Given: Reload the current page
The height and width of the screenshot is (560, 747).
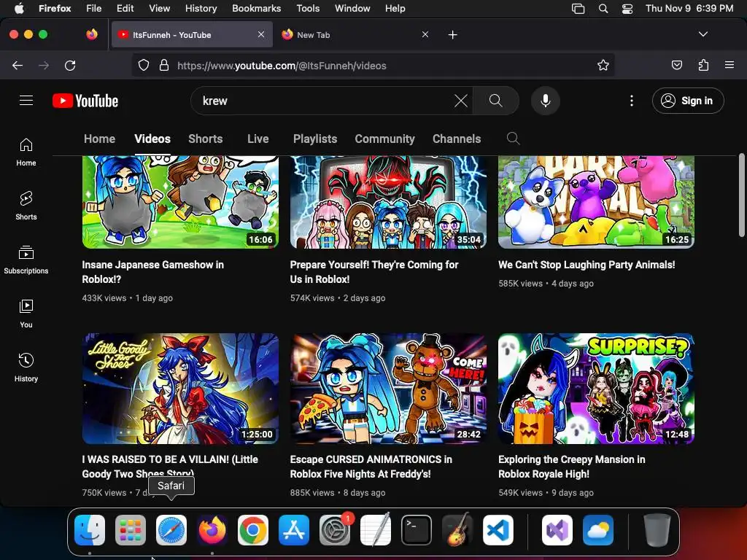Looking at the screenshot, I should (x=70, y=65).
